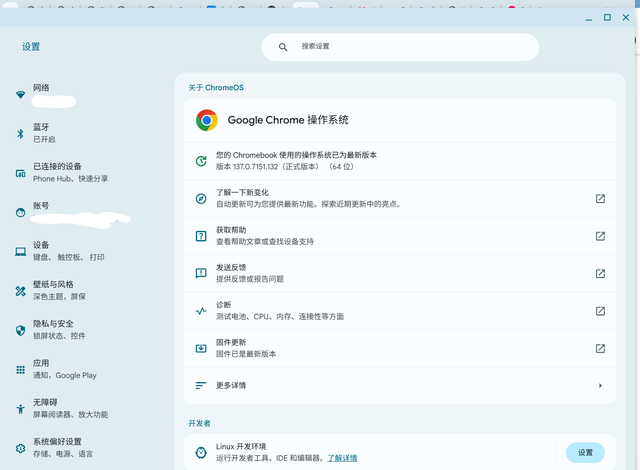
Task: Click the 已连接的设备 devices icon
Action: click(20, 173)
